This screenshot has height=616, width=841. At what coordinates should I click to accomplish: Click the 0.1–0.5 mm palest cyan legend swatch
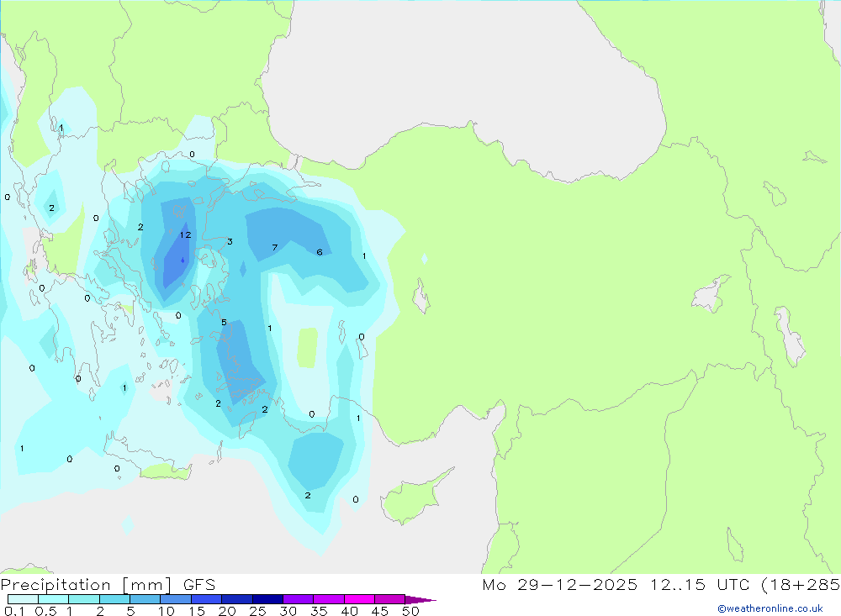23,599
